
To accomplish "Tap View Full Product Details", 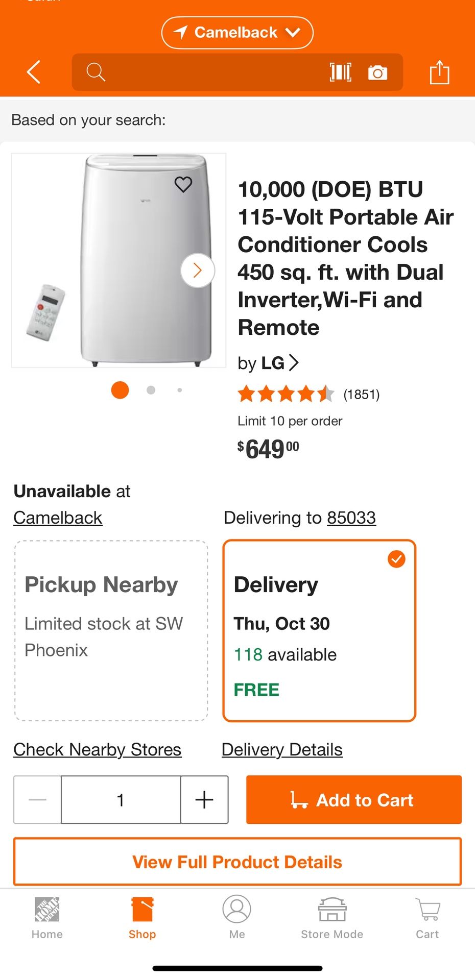I will (x=237, y=861).
